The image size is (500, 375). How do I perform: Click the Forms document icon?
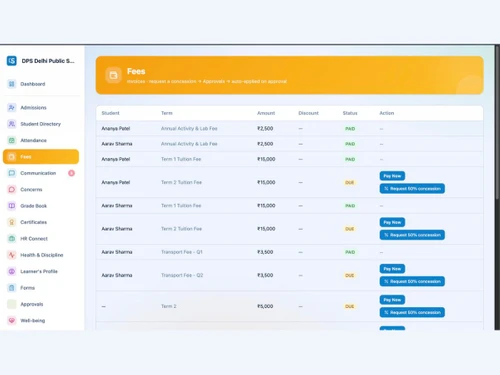[x=12, y=288]
